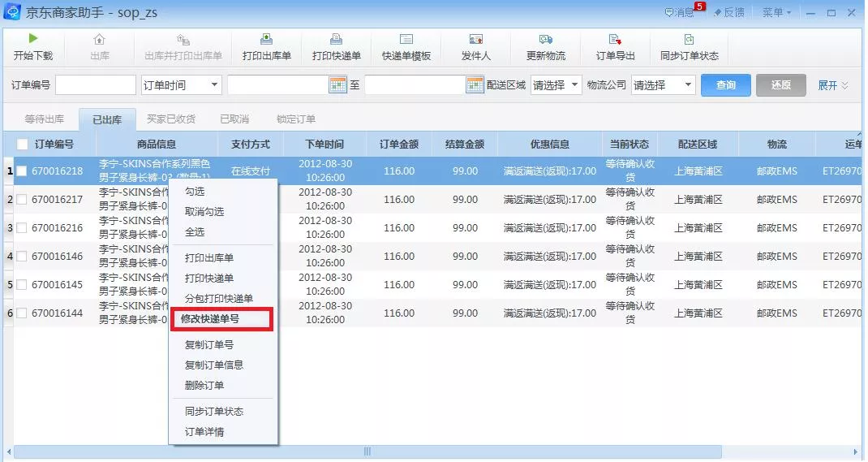The image size is (868, 462).
Task: Click the start date input field
Action: click(278, 84)
